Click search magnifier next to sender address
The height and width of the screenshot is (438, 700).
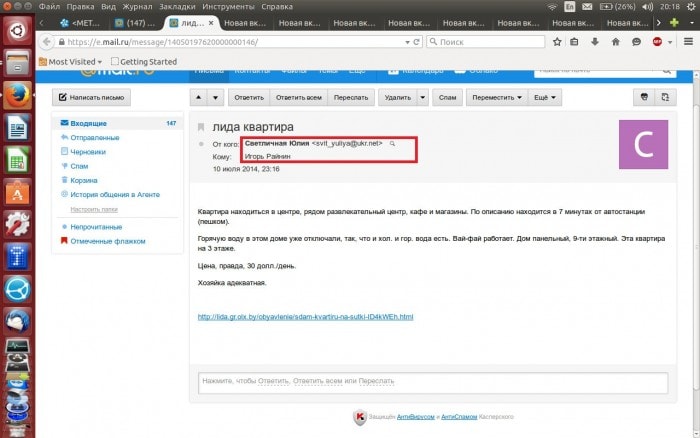392,144
